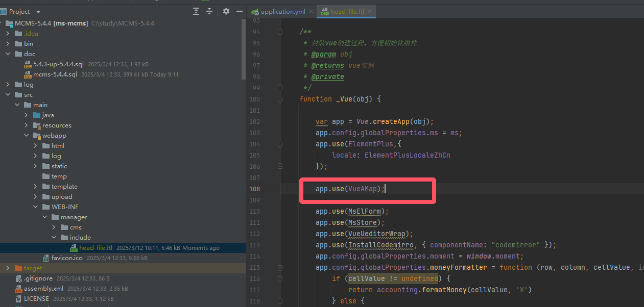Toggle code fold at function _Vue line 100

tap(280, 99)
